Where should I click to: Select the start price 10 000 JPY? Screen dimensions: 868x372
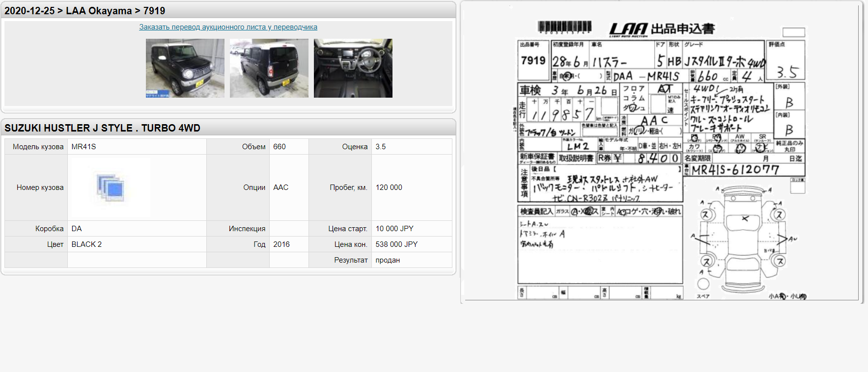(x=394, y=229)
